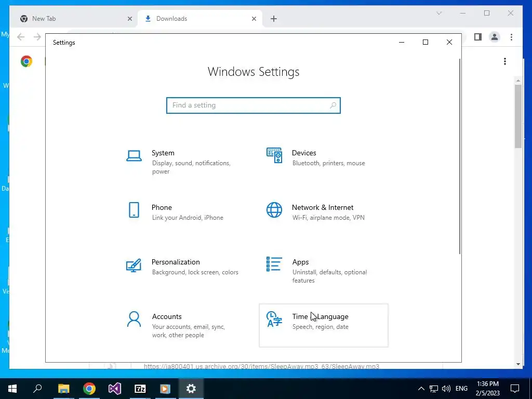Viewport: 532px width, 399px height.
Task: Open System settings laptop icon
Action: click(x=134, y=156)
